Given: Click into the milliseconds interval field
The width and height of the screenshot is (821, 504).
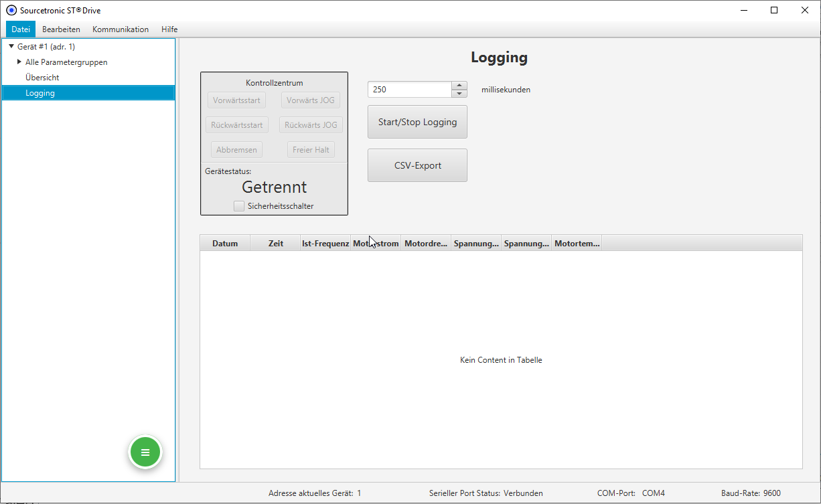Looking at the screenshot, I should 409,90.
